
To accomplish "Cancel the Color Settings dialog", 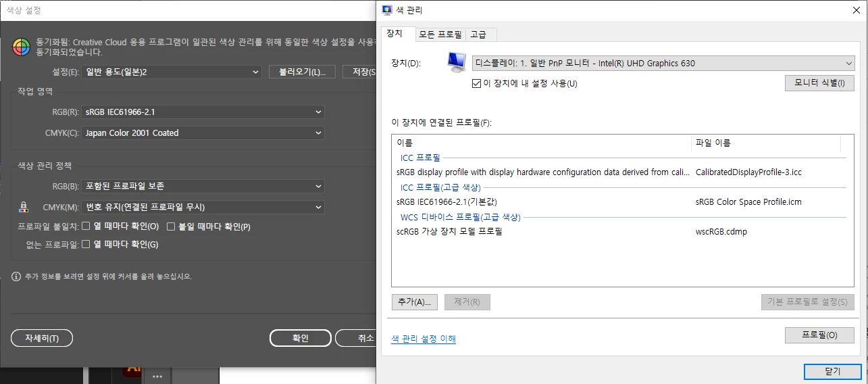I will tap(357, 338).
